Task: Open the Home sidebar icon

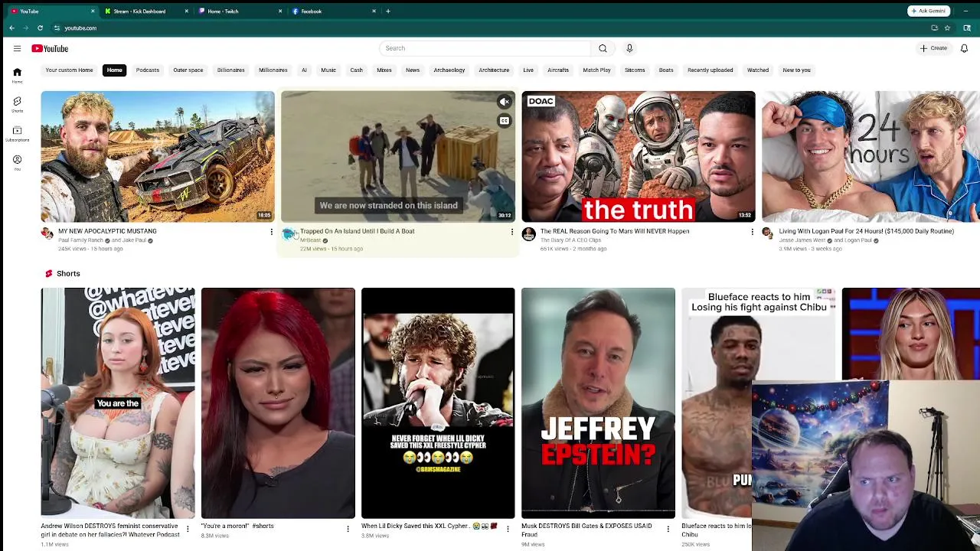Action: click(17, 76)
